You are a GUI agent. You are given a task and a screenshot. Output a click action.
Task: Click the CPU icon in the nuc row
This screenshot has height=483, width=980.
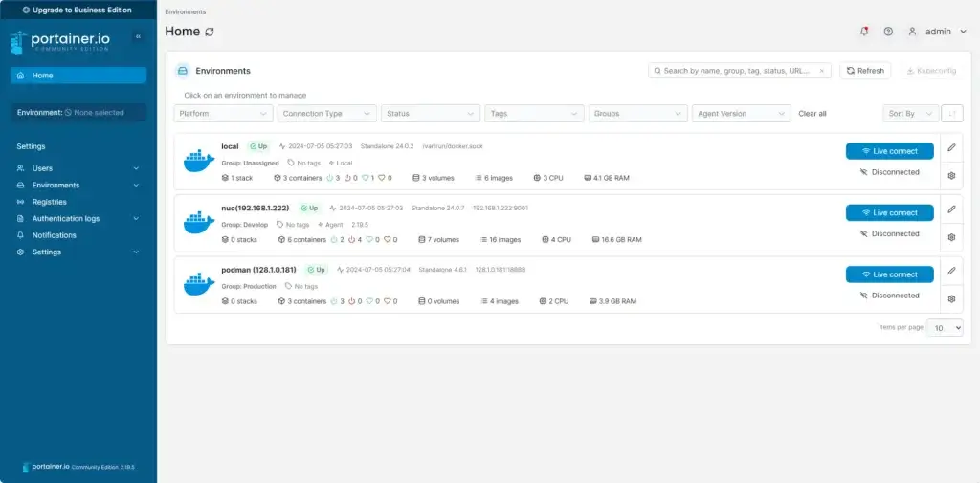pos(546,240)
